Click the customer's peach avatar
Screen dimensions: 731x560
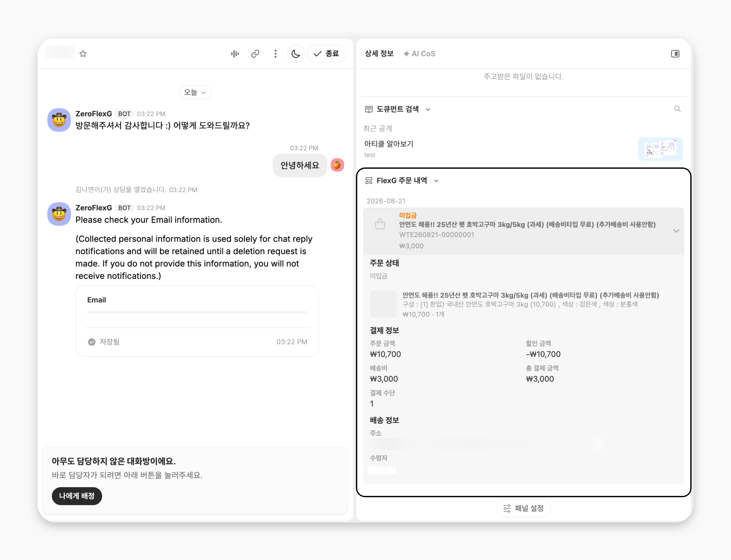337,165
